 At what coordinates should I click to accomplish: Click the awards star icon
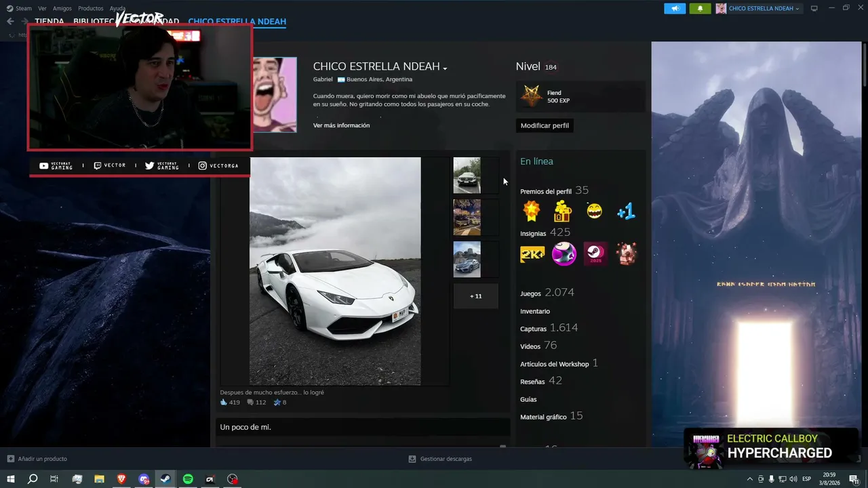277,403
